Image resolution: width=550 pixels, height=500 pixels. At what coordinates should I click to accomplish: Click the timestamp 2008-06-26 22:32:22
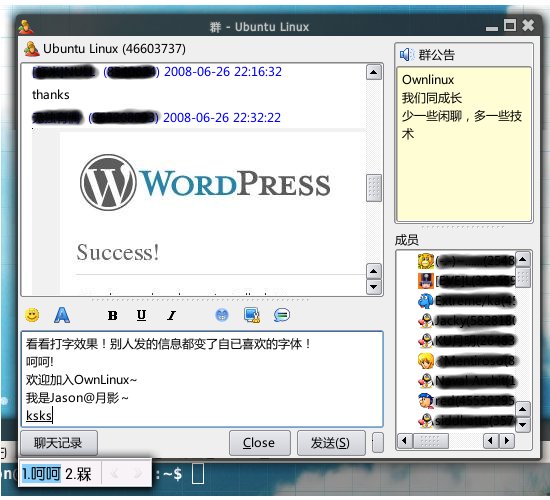tap(222, 118)
